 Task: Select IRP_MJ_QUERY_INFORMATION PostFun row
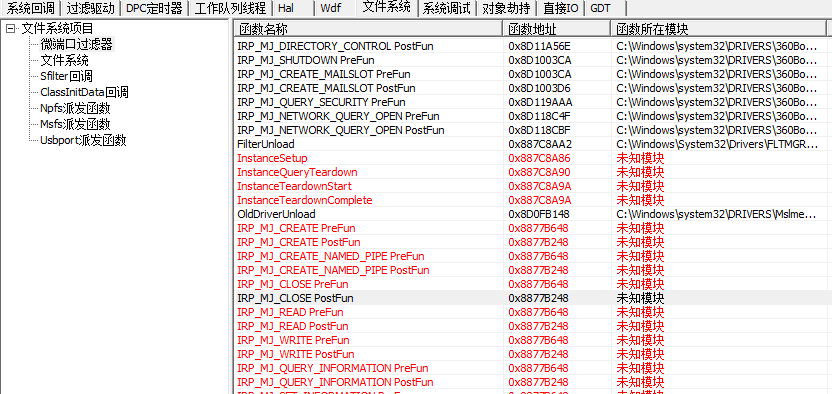tap(530, 382)
